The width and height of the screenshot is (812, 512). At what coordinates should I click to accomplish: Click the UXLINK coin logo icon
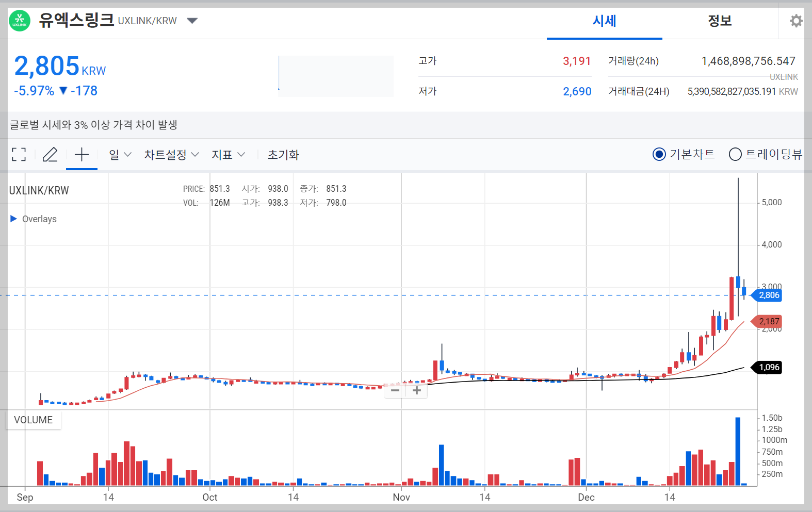point(20,21)
